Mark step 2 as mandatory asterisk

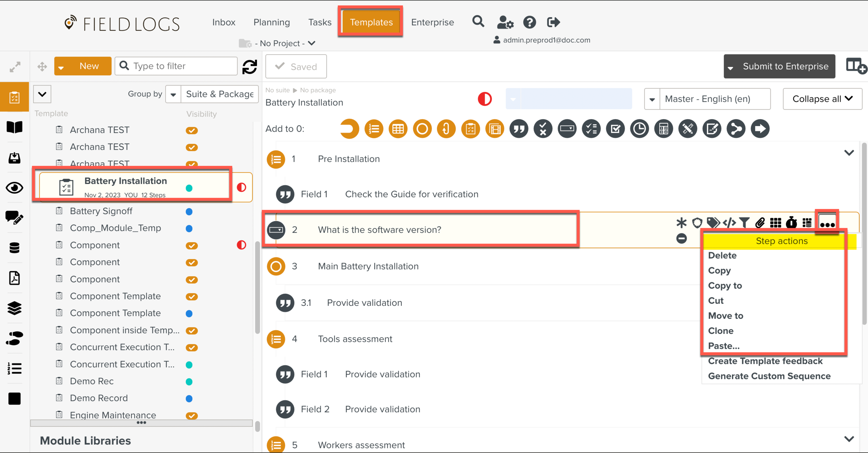coord(681,223)
